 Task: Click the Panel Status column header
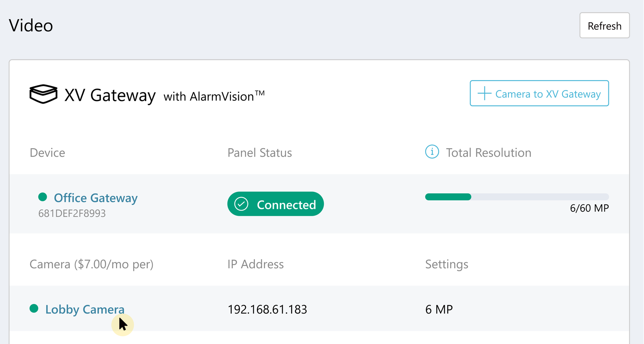tap(260, 153)
